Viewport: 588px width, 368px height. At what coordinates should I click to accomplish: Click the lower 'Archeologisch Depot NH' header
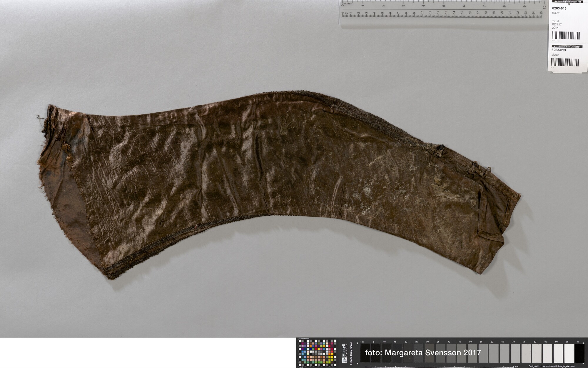[567, 46]
